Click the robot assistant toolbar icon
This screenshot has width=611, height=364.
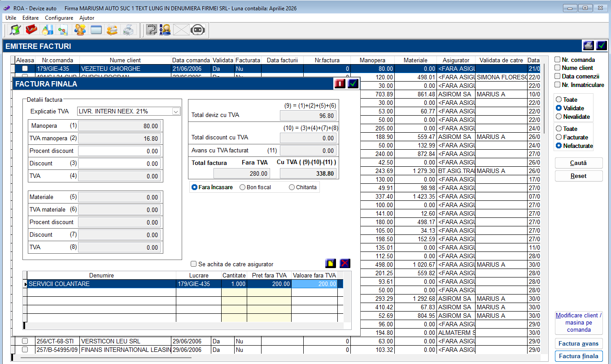click(x=197, y=30)
